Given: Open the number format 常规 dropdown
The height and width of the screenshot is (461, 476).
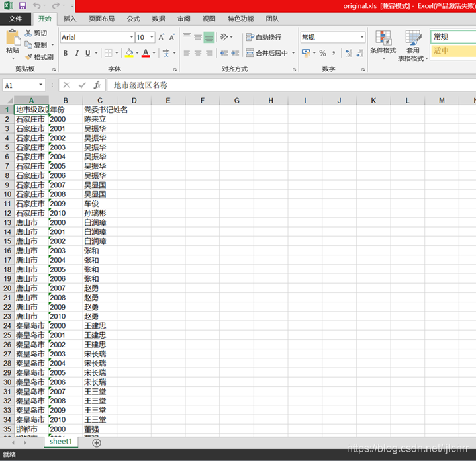Looking at the screenshot, I should point(362,37).
